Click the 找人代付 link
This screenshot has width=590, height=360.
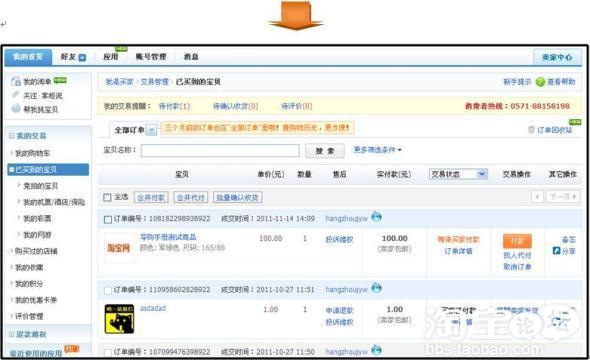[517, 255]
